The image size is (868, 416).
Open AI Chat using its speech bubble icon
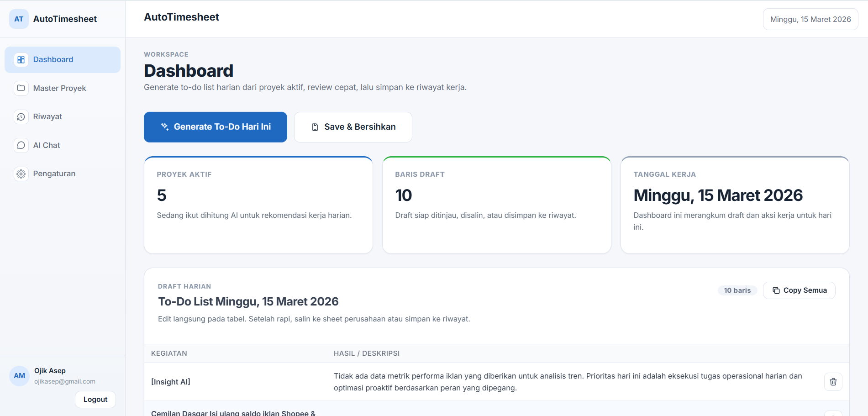21,145
